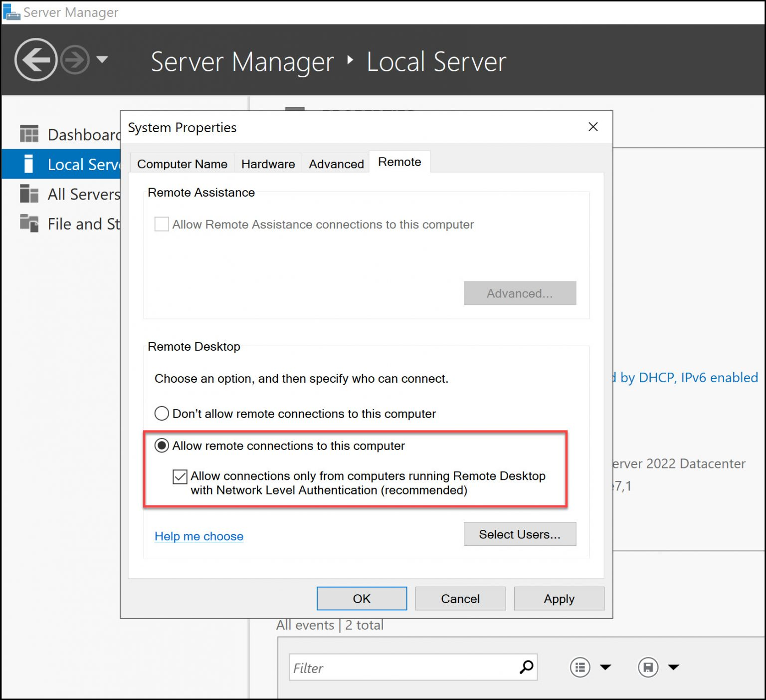Click the DHCP IPv6 enabled link
This screenshot has height=700, width=766.
tap(686, 378)
